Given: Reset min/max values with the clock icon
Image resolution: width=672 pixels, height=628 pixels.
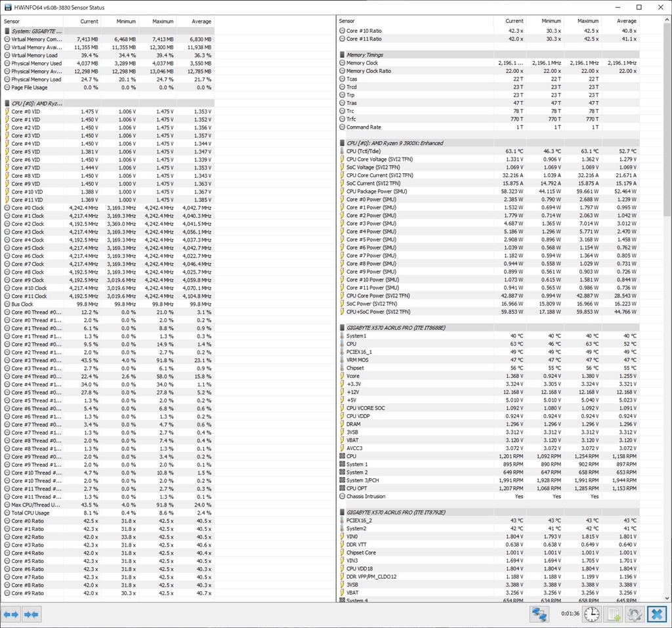Looking at the screenshot, I should [592, 614].
